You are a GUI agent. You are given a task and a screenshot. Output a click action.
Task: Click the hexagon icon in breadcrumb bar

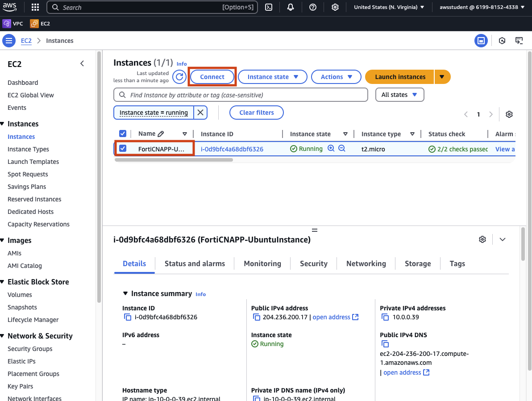(x=502, y=41)
